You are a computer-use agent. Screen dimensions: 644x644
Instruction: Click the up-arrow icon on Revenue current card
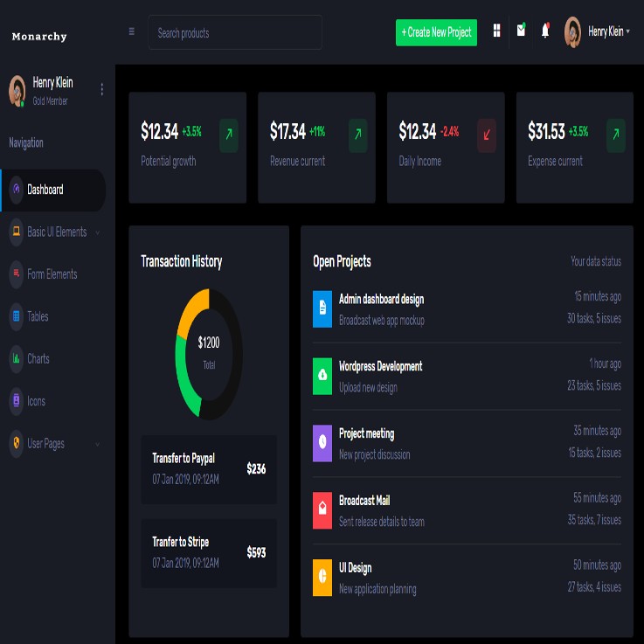[x=357, y=135]
